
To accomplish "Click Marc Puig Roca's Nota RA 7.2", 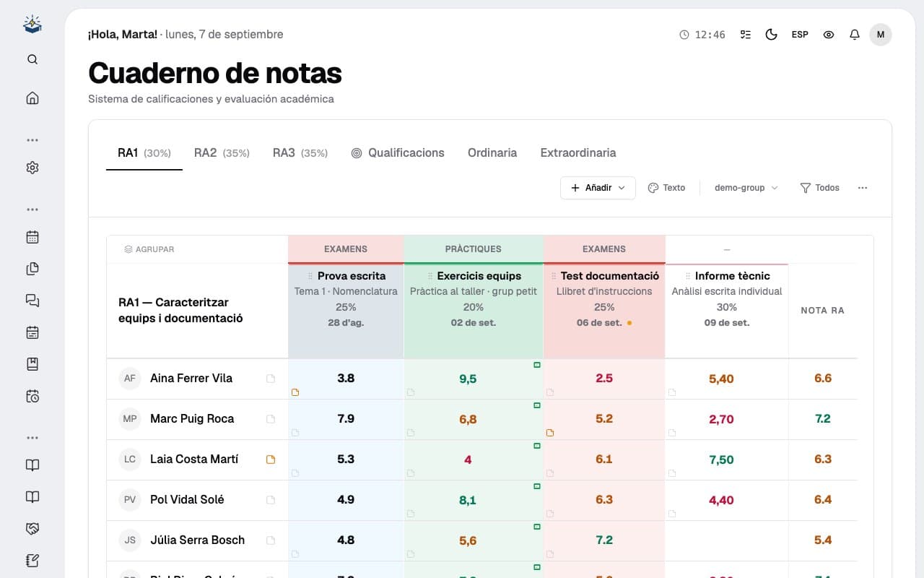I will click(823, 419).
